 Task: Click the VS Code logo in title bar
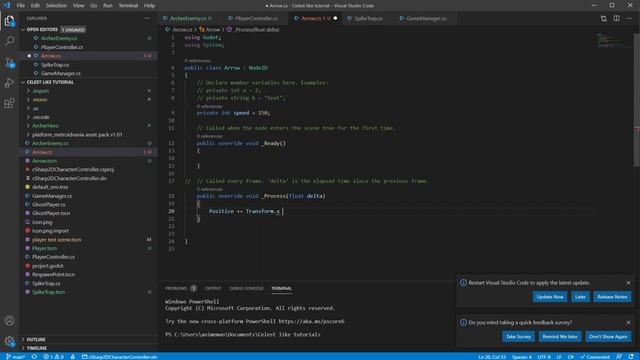pos(7,5)
